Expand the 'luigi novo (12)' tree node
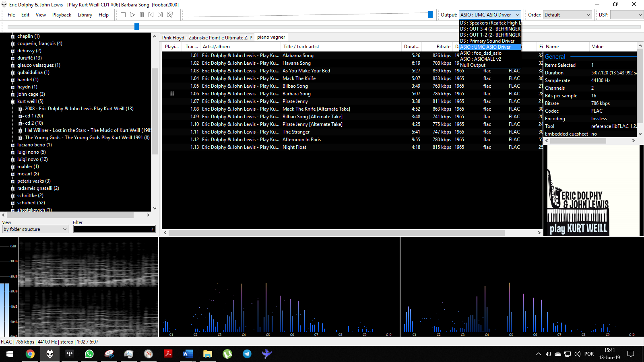This screenshot has height=362, width=644. 13,160
